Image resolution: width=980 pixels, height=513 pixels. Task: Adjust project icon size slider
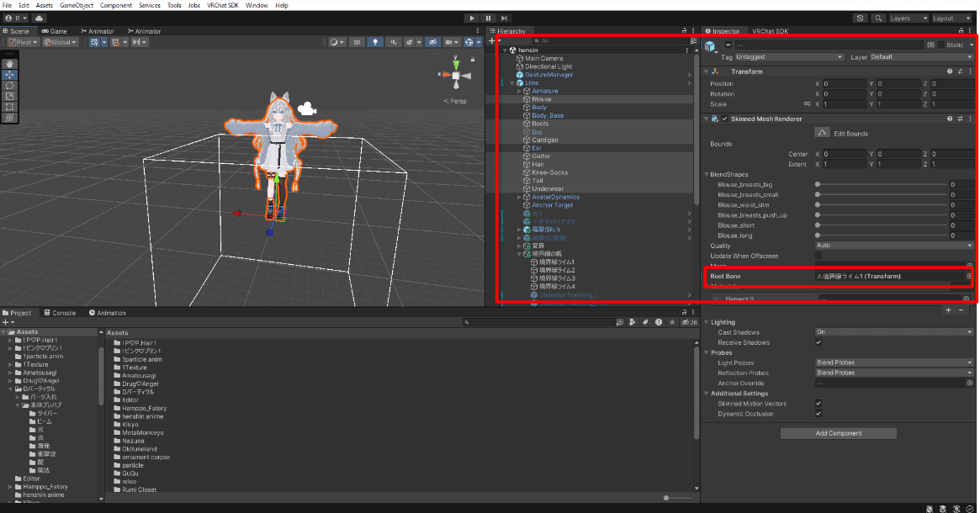pyautogui.click(x=678, y=498)
